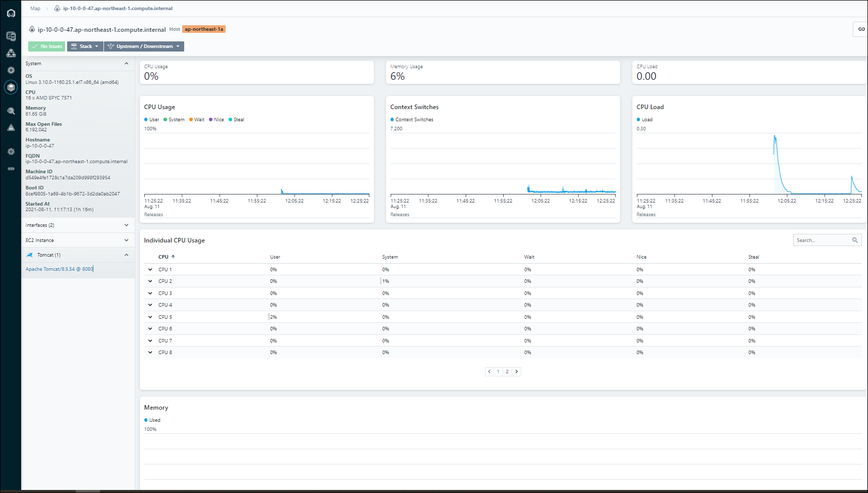Expand the CPU 2 row

[150, 281]
